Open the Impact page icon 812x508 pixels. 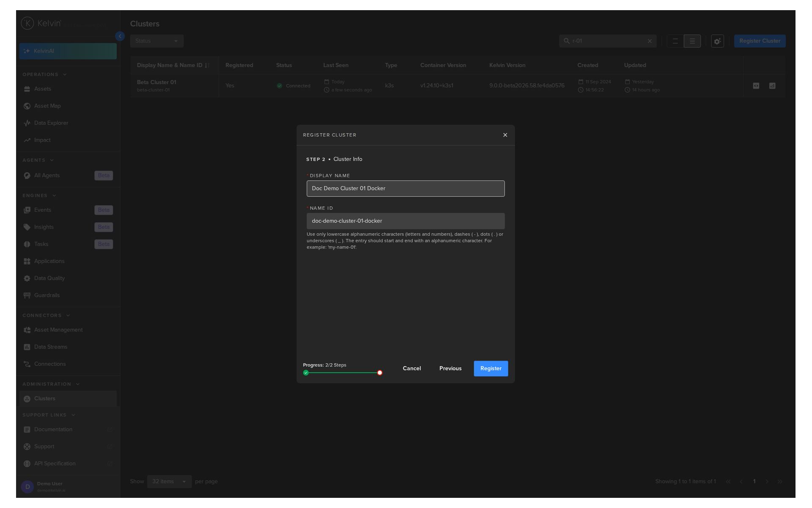point(27,140)
